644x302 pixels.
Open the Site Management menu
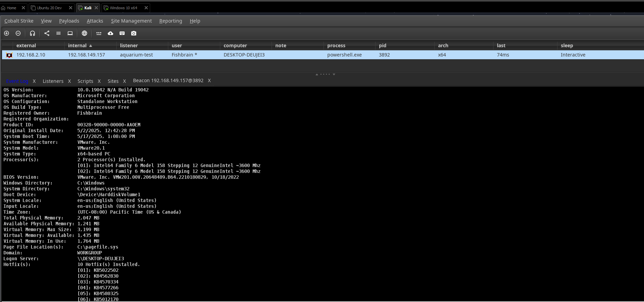(x=131, y=21)
